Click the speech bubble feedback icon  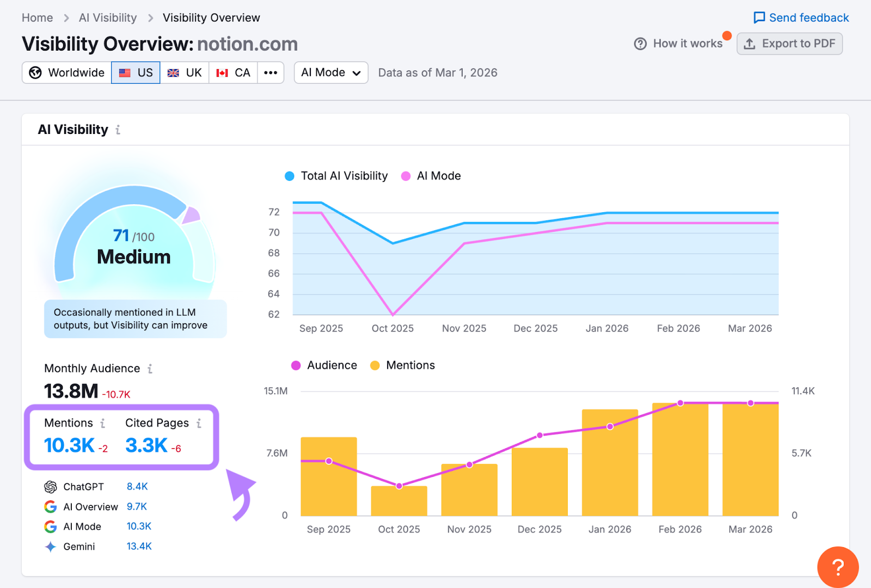[758, 17]
